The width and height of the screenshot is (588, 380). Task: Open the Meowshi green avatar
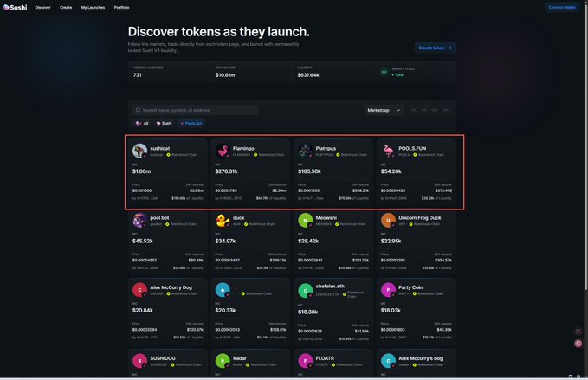click(305, 221)
